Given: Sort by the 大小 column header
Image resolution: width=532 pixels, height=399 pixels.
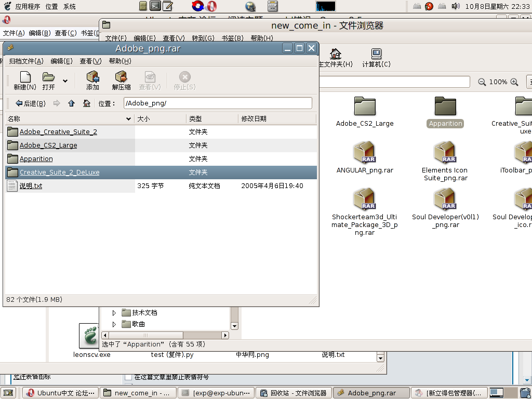Looking at the screenshot, I should pos(161,119).
